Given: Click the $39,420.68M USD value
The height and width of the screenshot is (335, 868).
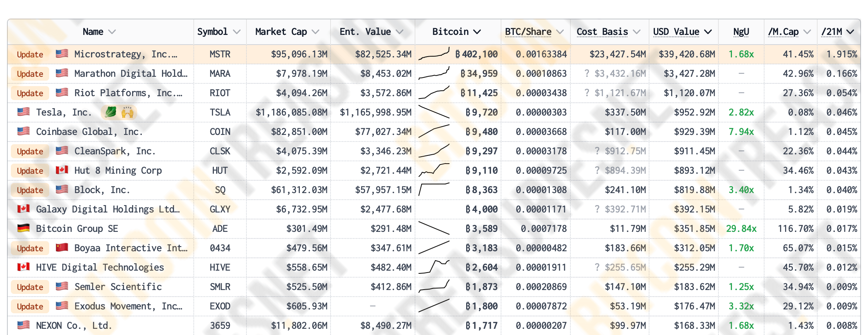Looking at the screenshot, I should tap(687, 54).
